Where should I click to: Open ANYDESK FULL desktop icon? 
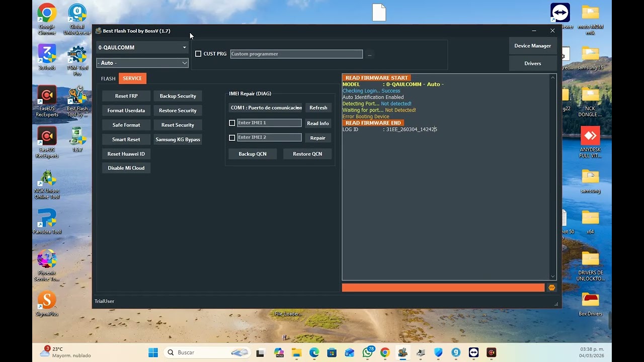pos(590,142)
